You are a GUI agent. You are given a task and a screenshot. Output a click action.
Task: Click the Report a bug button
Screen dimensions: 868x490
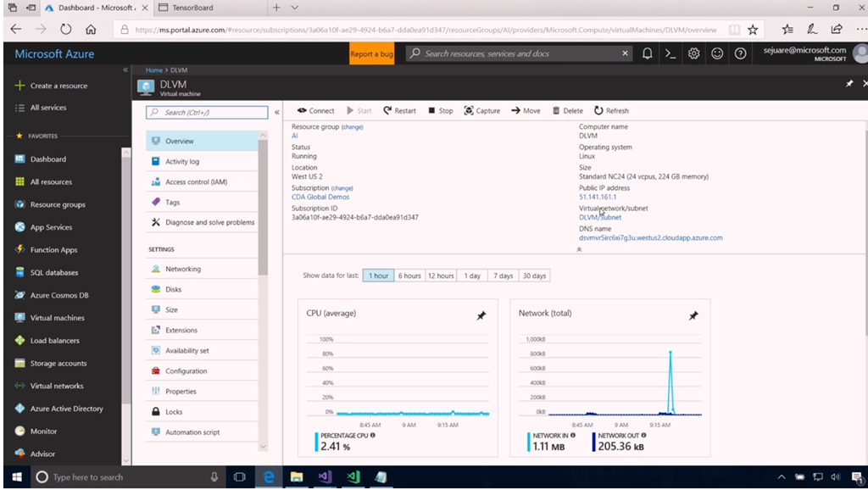click(x=372, y=53)
